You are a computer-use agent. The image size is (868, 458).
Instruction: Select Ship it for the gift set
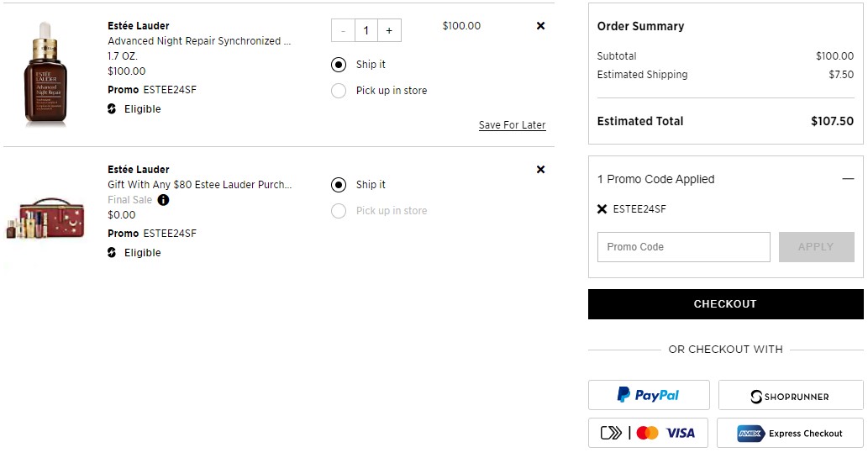[x=339, y=185]
